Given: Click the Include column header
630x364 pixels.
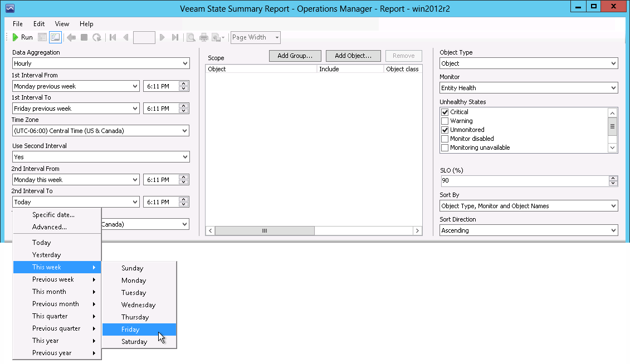Looking at the screenshot, I should tap(350, 69).
